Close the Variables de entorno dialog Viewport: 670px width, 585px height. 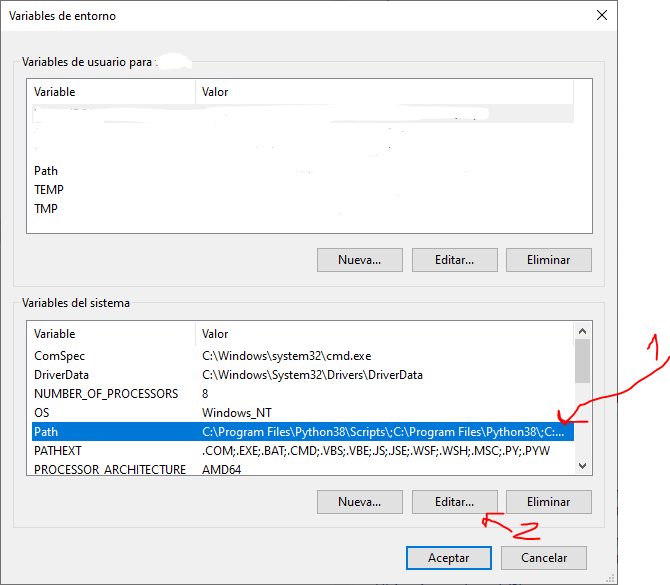click(601, 16)
